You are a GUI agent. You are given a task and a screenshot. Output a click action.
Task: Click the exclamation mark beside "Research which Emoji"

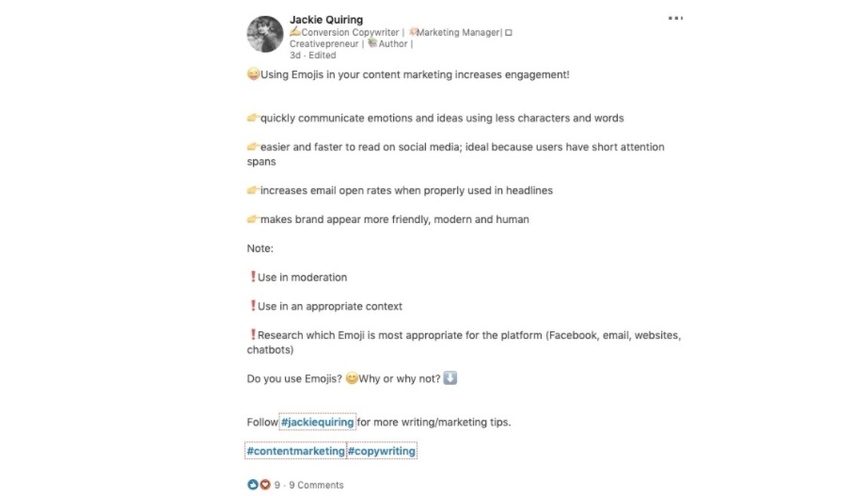tap(253, 335)
